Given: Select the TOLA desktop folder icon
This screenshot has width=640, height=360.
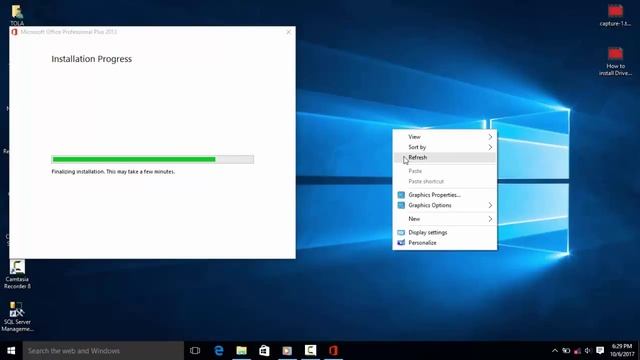Looking at the screenshot, I should [x=17, y=15].
